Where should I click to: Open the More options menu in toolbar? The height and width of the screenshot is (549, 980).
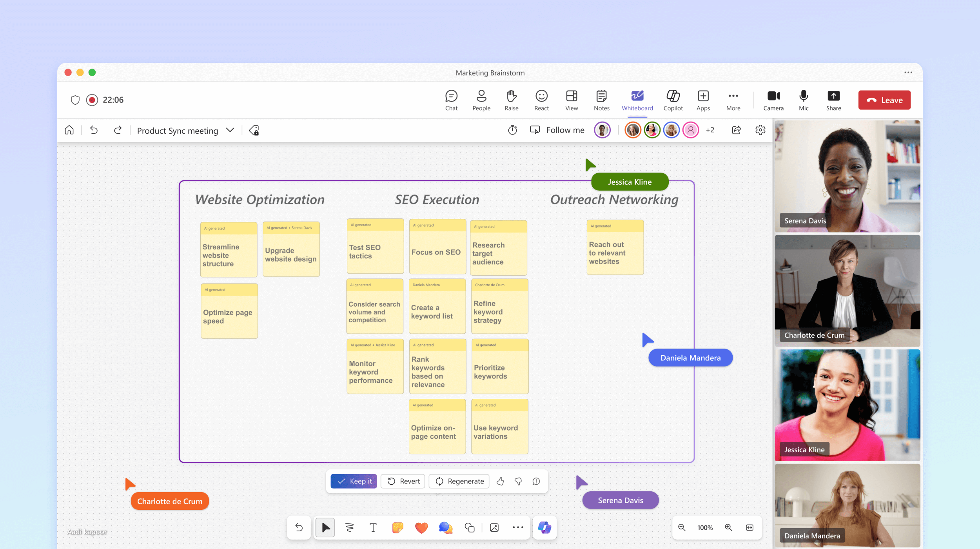(733, 99)
